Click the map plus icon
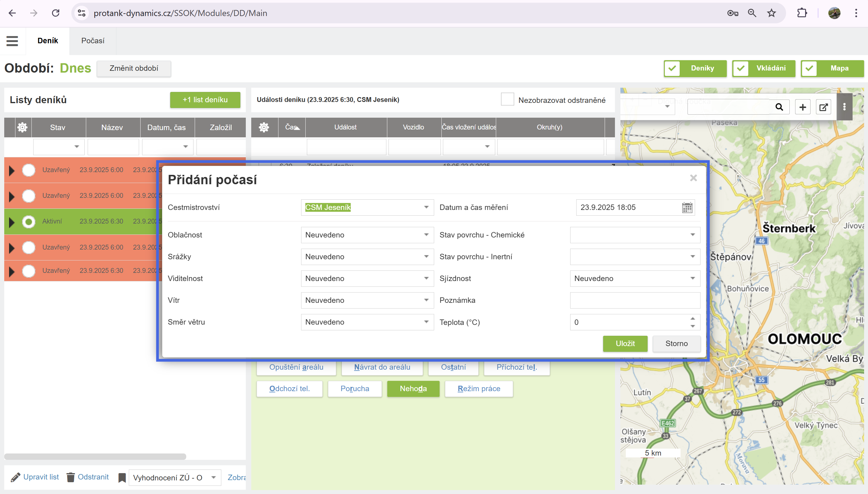The height and width of the screenshot is (494, 868). coord(803,107)
